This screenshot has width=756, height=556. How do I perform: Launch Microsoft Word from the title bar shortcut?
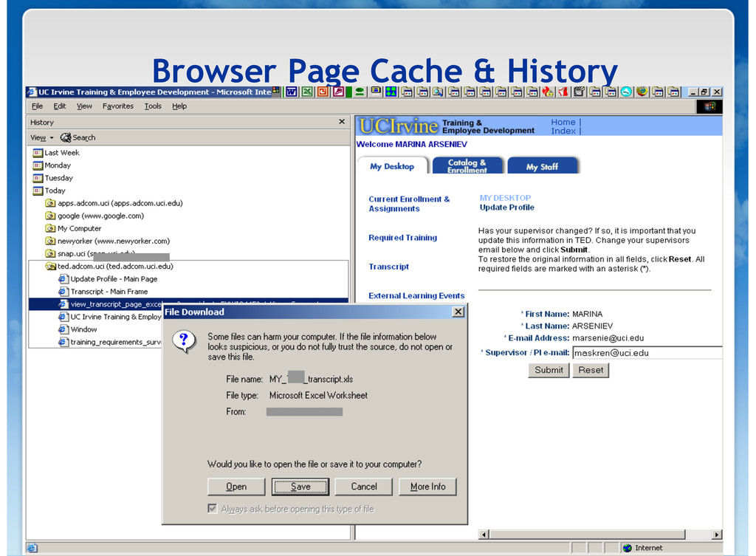click(291, 92)
